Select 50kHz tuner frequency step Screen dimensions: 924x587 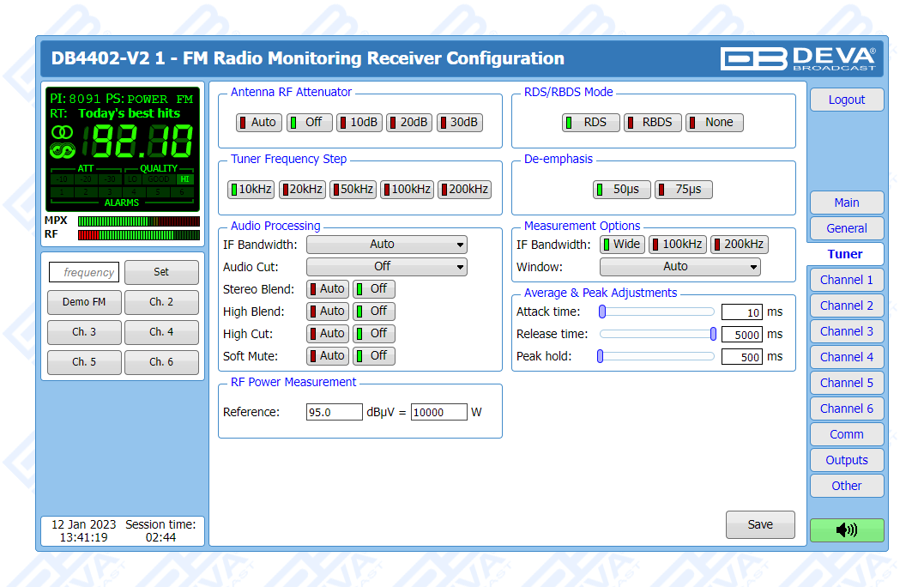pos(353,190)
